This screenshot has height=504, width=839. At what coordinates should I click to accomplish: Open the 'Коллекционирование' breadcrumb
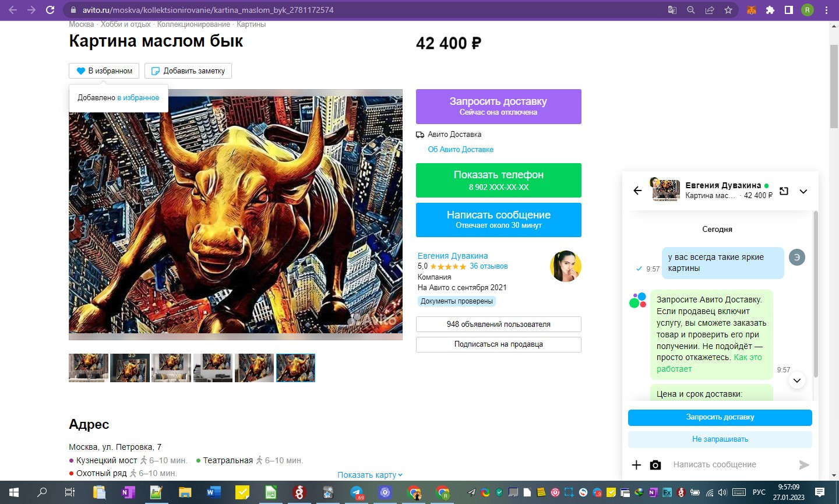193,24
